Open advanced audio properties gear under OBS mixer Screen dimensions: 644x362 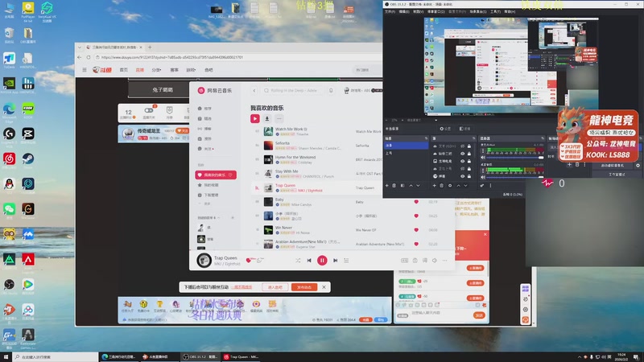tap(482, 186)
